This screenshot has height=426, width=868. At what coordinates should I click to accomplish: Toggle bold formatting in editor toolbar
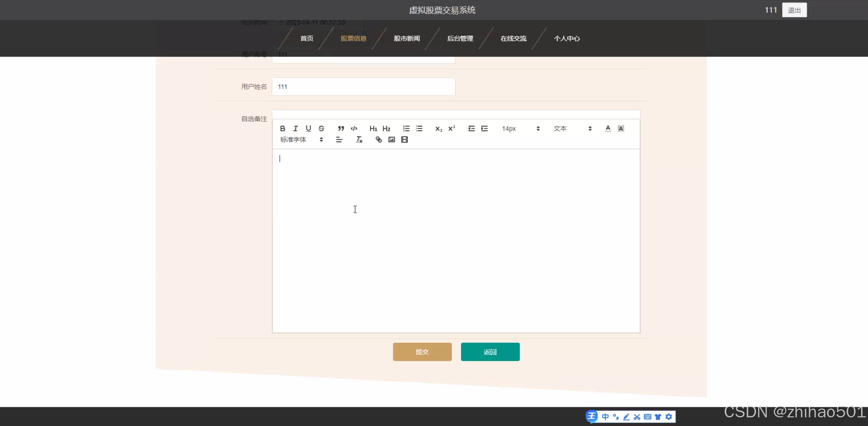point(283,128)
